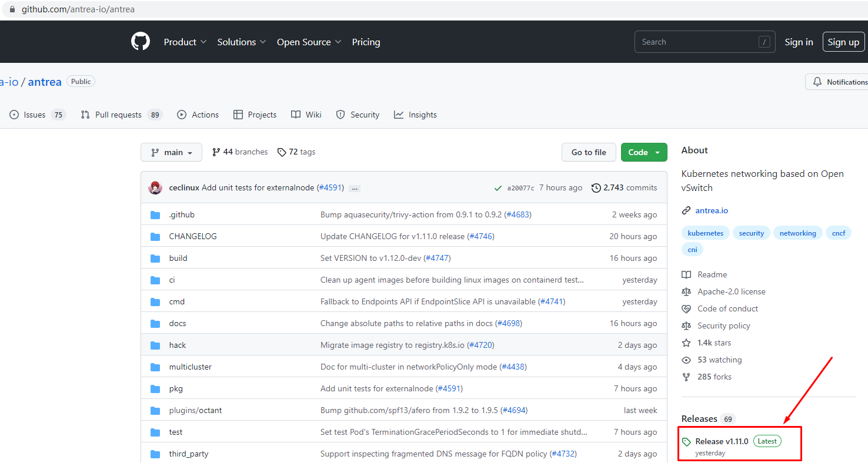Click the stars icon

(x=686, y=343)
